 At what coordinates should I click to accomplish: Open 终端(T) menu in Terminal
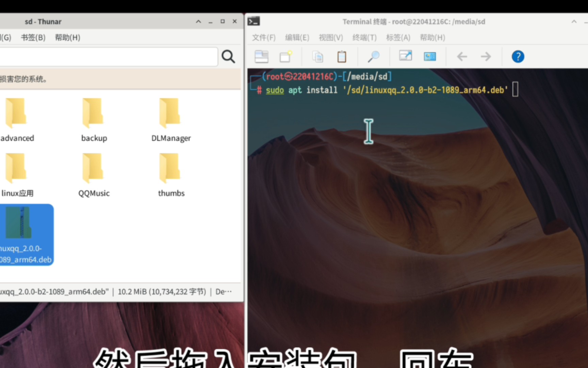[364, 37]
